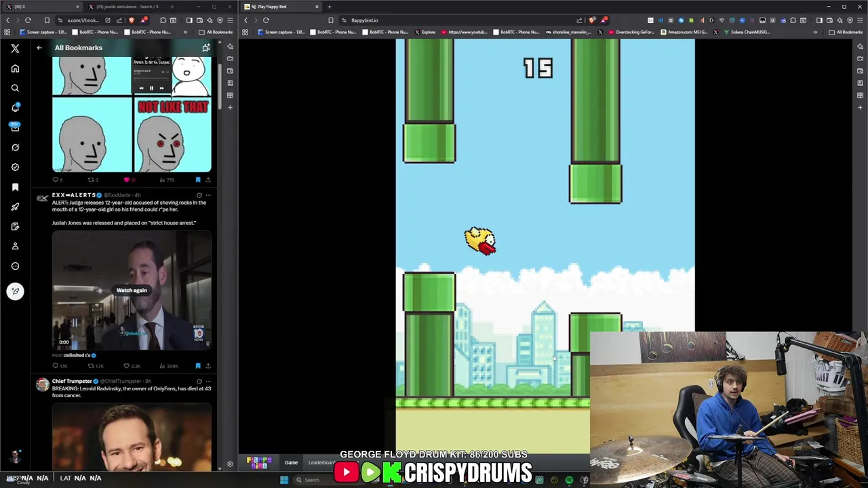Click the Brave Rewards icon in the Flappy Bird window
868x488 pixels.
coord(604,20)
